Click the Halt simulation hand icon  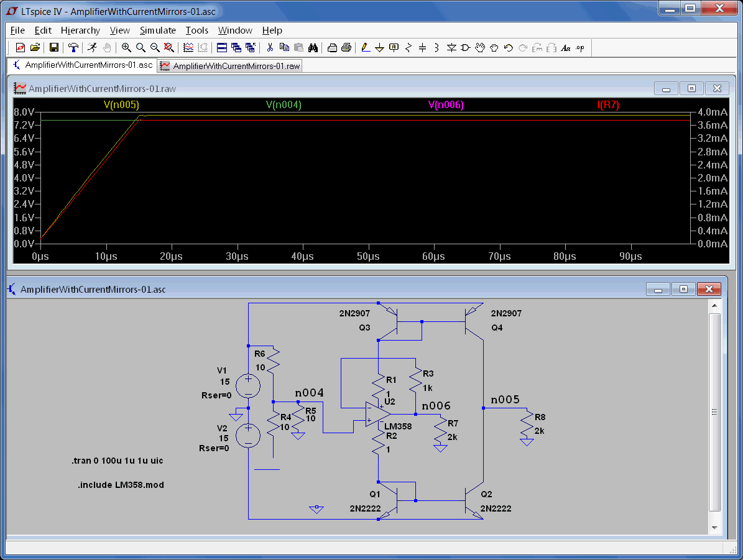click(107, 48)
